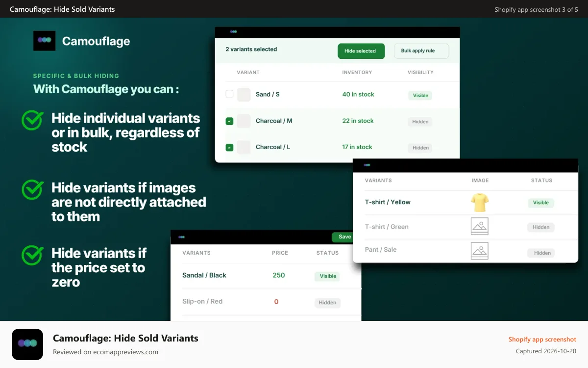The width and height of the screenshot is (588, 368).
Task: Click the Charcoal / L variant thumbnail placeholder
Action: [244, 147]
